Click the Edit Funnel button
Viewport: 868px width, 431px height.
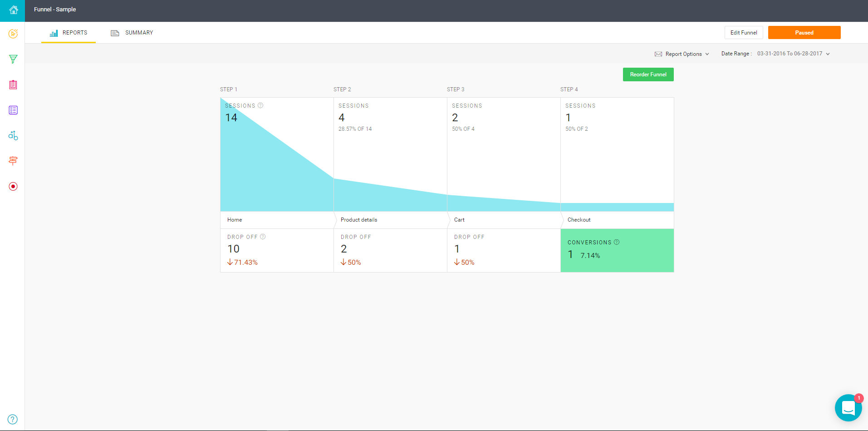coord(744,33)
